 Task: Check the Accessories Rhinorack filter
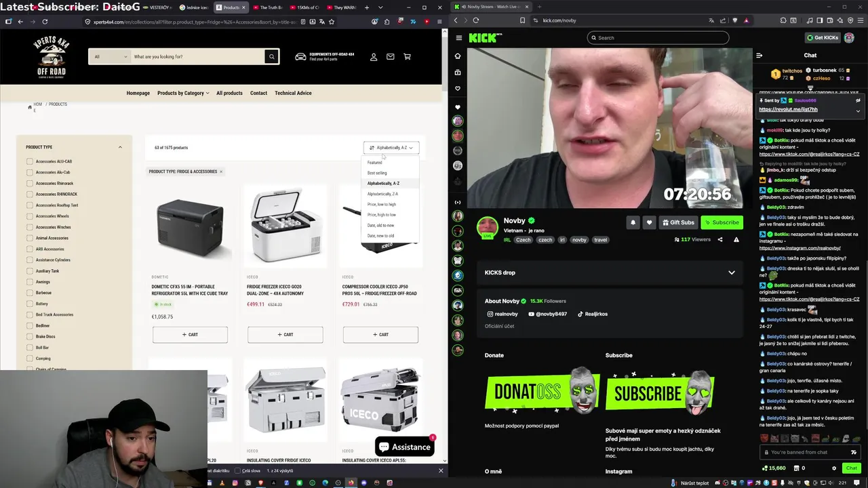tap(30, 183)
